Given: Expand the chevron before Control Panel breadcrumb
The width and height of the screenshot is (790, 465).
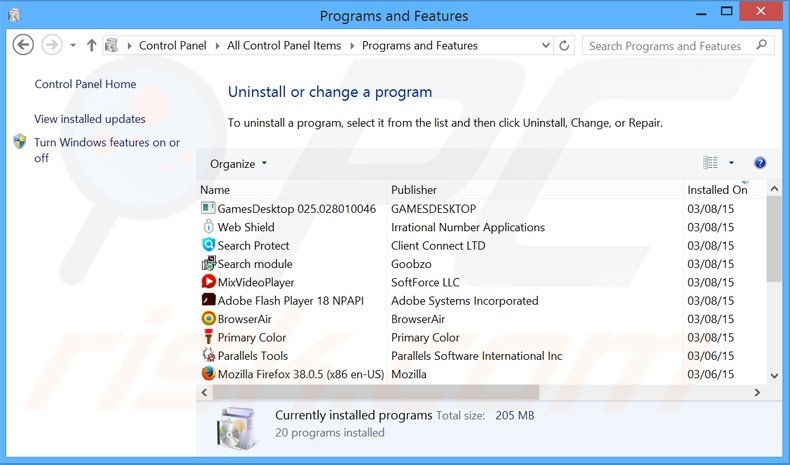Looking at the screenshot, I should [129, 46].
